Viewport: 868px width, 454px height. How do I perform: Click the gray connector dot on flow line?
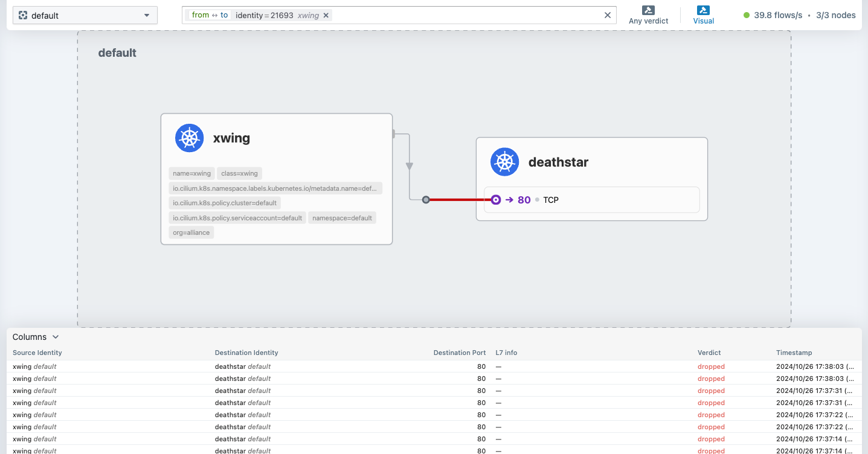pos(426,200)
